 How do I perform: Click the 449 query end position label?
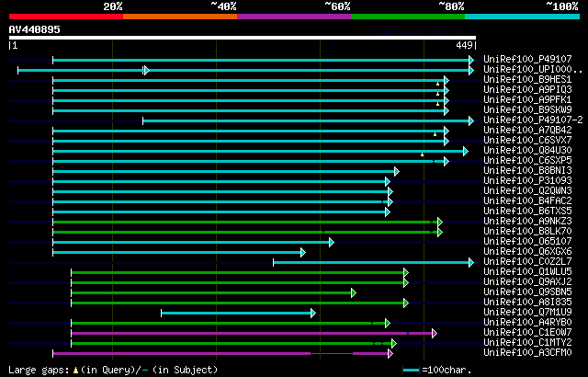pyautogui.click(x=464, y=45)
